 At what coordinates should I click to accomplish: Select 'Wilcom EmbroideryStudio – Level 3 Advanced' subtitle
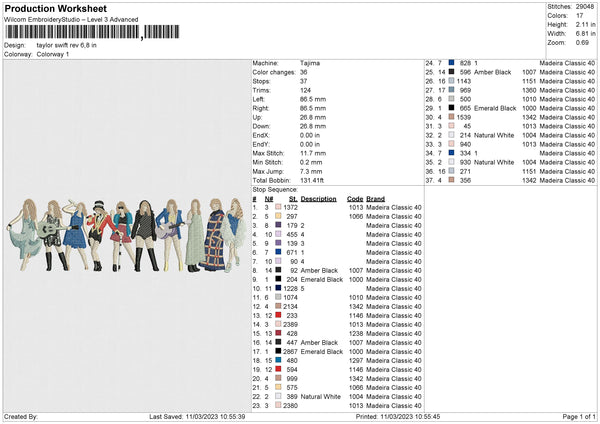click(x=71, y=20)
